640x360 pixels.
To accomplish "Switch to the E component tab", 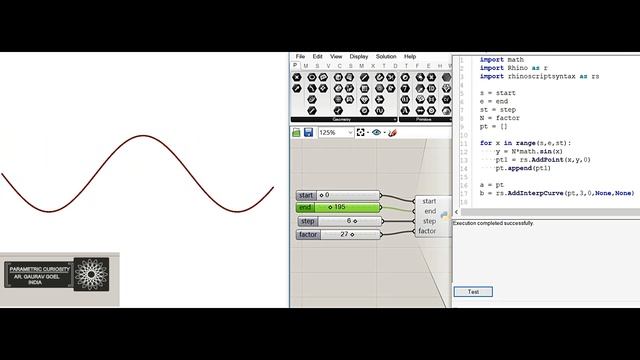I will pos(428,66).
